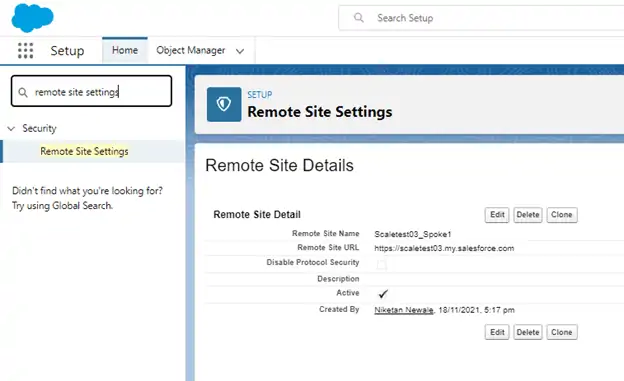Click the Quick Find box with remote site settings
Image resolution: width=624 pixels, height=381 pixels.
point(92,91)
